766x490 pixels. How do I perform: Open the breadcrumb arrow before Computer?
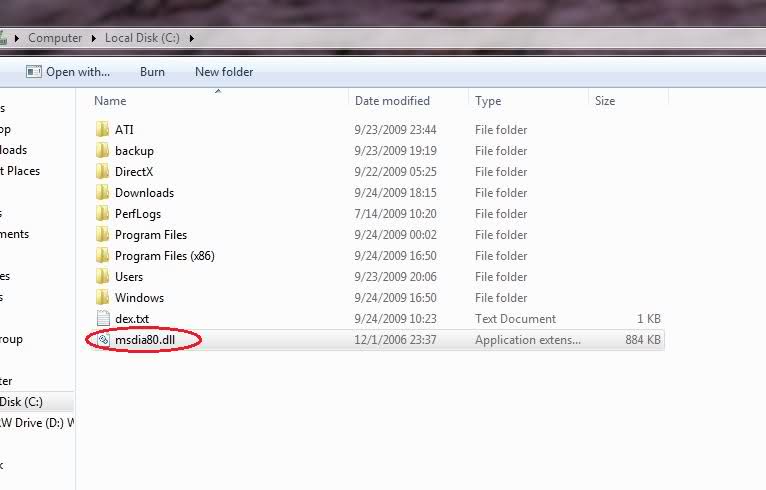click(x=17, y=38)
